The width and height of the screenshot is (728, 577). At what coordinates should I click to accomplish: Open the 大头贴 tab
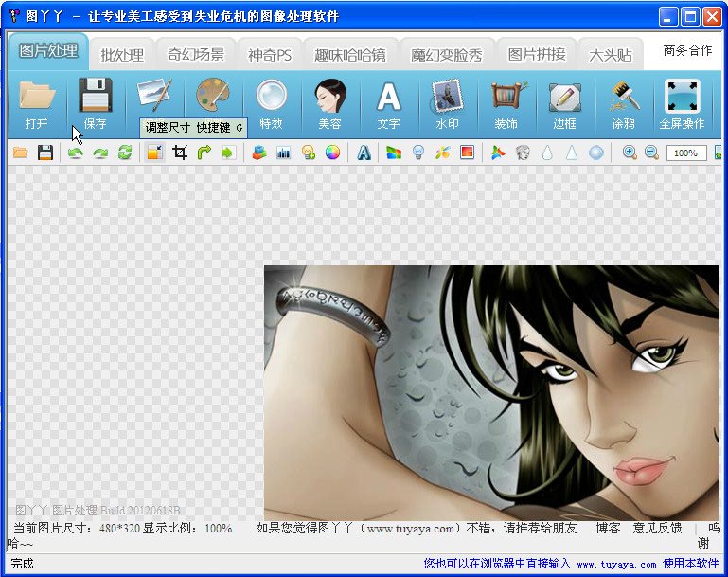pyautogui.click(x=610, y=55)
